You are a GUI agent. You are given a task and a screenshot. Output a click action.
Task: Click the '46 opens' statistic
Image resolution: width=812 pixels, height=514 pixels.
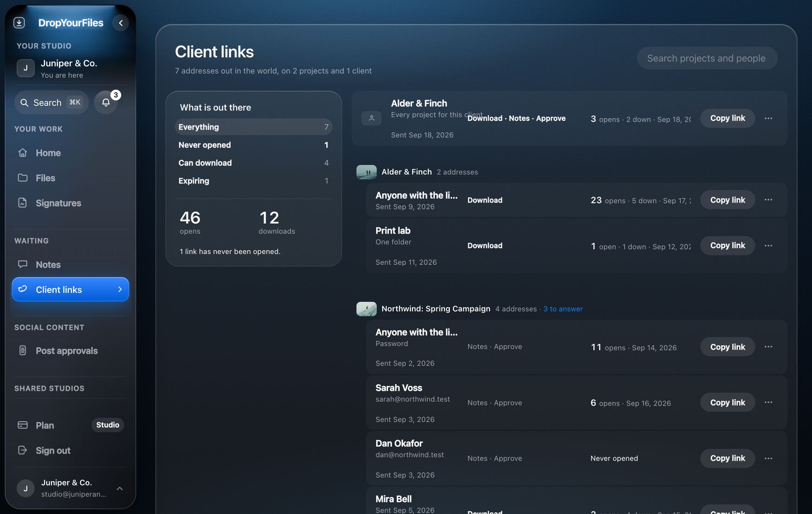point(190,222)
